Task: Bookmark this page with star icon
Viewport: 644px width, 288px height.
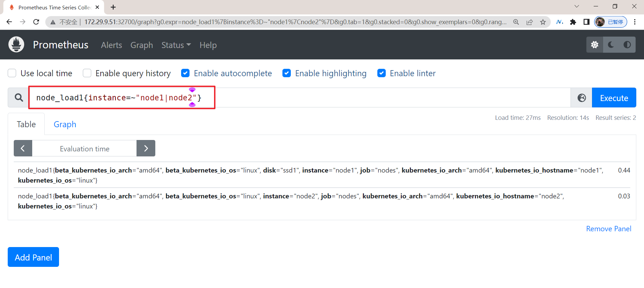Action: (543, 22)
